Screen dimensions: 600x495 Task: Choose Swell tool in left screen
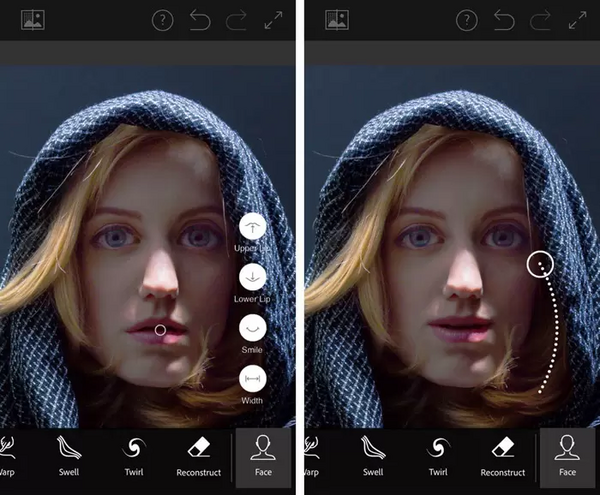pos(69,456)
